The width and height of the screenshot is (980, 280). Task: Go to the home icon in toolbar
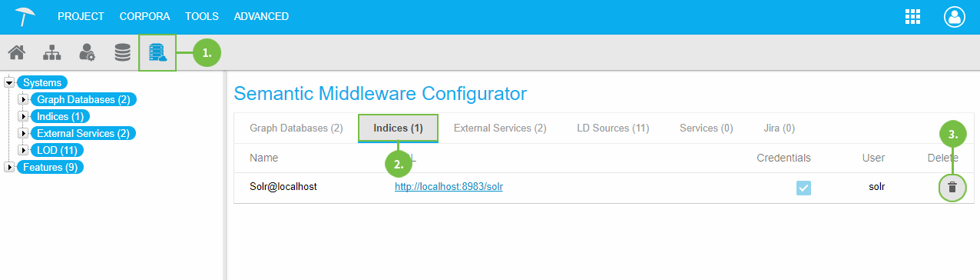(17, 53)
